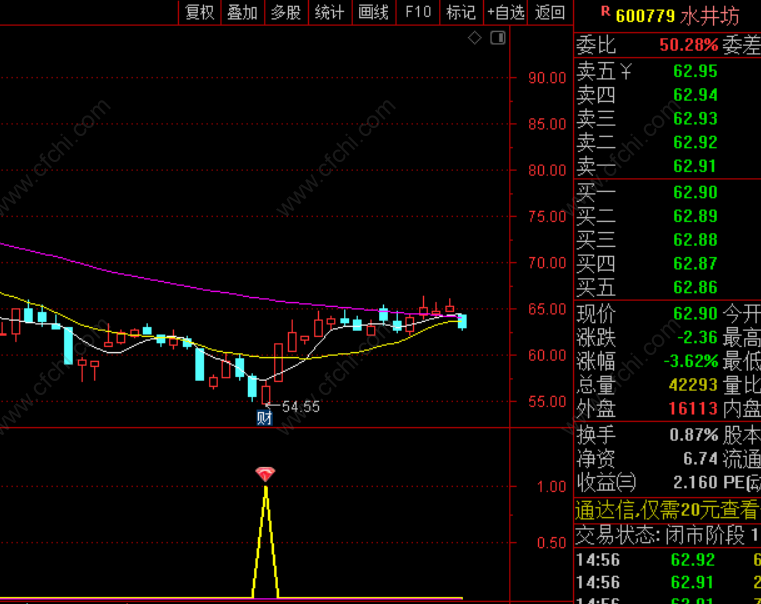
Task: Click the R margin-trading badge
Action: click(605, 11)
